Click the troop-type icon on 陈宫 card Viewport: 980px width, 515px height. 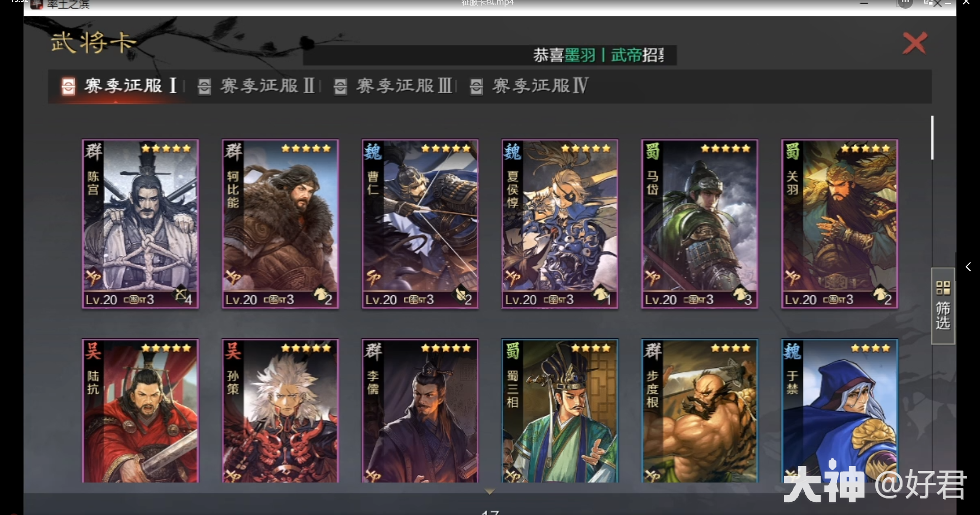click(x=181, y=295)
